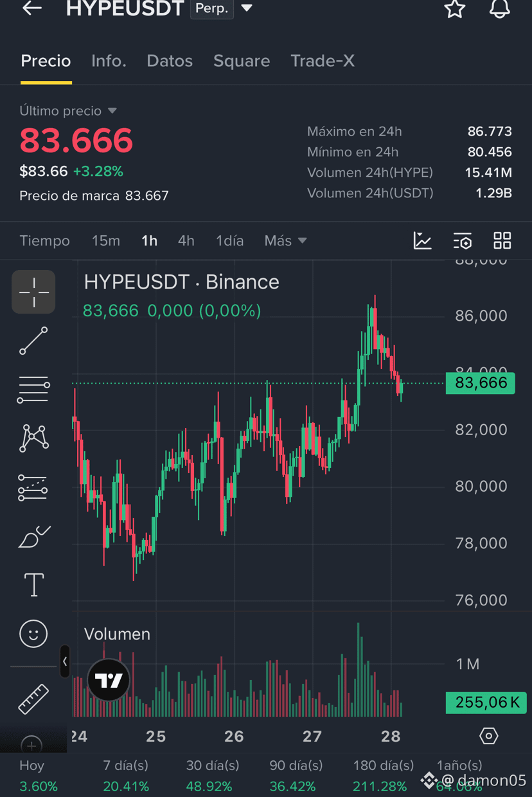
Task: Select the 4h chart interval
Action: pyautogui.click(x=186, y=241)
